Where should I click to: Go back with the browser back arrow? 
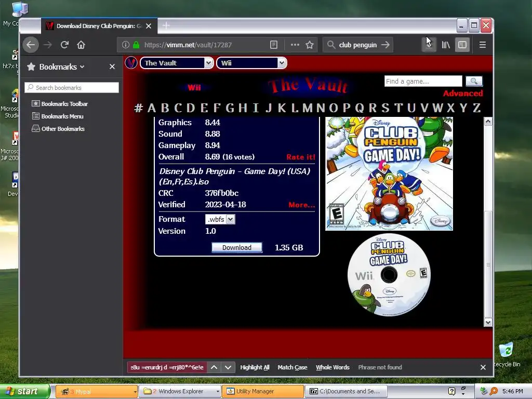coord(31,45)
